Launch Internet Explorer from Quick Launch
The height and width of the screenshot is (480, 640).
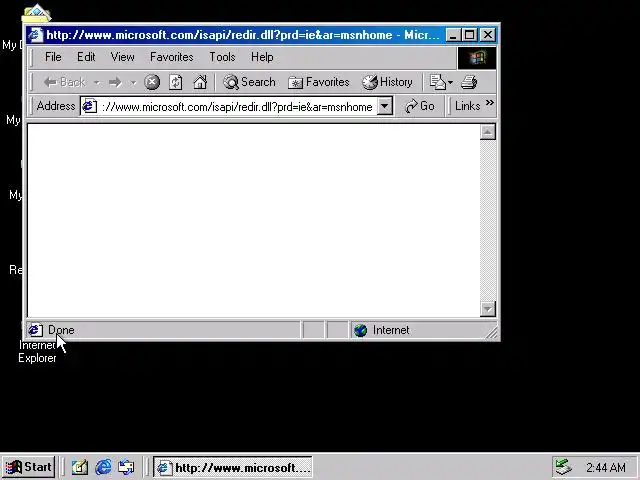click(x=103, y=467)
